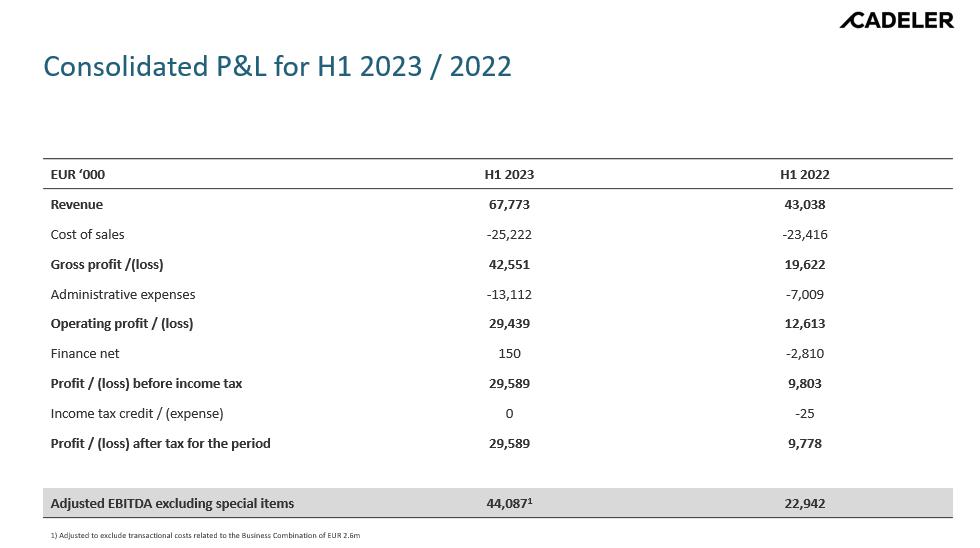Select the Gross profit /(loss) label
This screenshot has width=980, height=548.
tap(107, 264)
